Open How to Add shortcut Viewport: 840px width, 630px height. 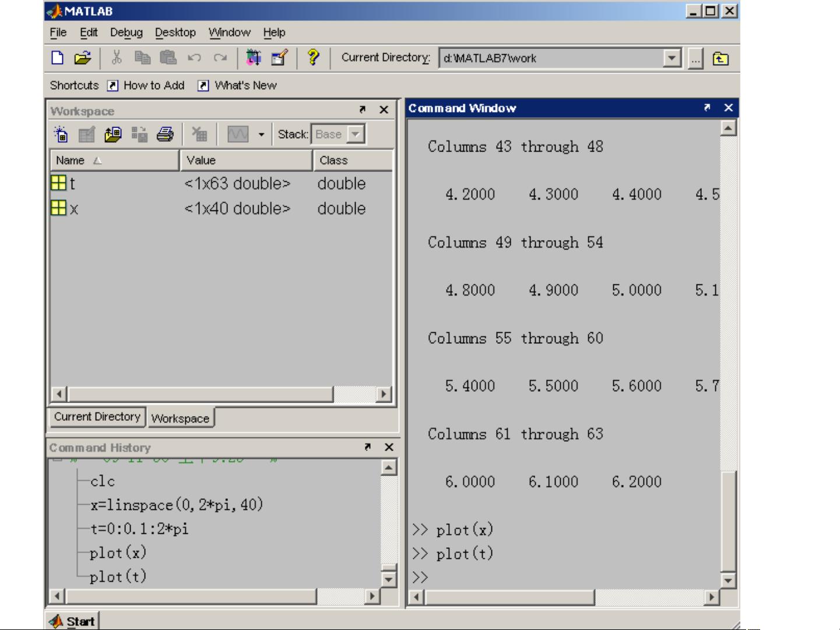coord(146,86)
